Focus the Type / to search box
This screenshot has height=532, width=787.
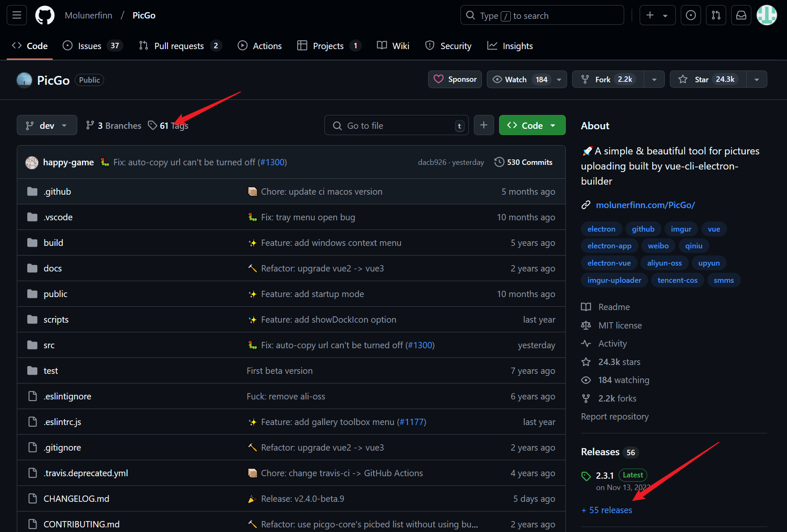coord(542,16)
